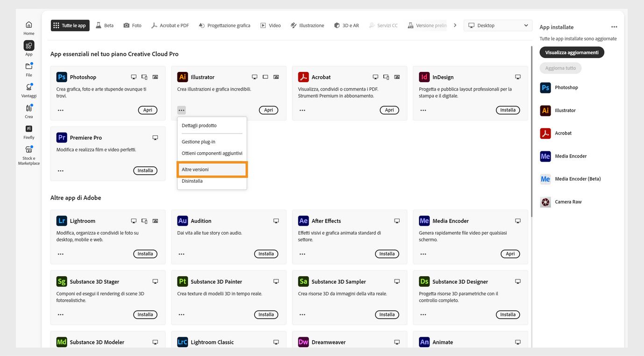
Task: Switch to the Foto tab
Action: 132,26
